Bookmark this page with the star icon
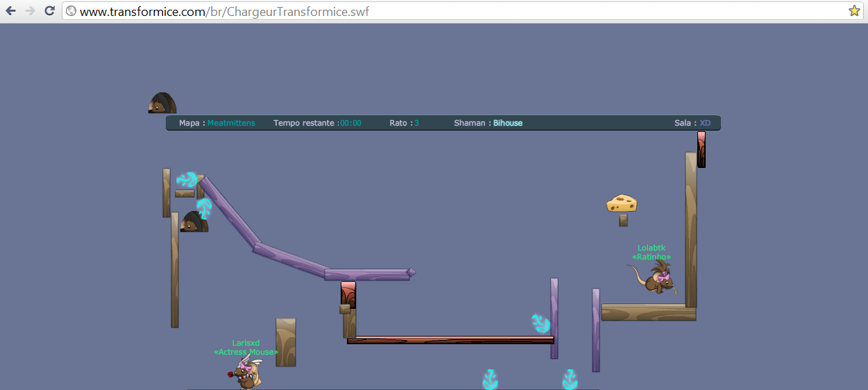The image size is (868, 390). (x=854, y=11)
